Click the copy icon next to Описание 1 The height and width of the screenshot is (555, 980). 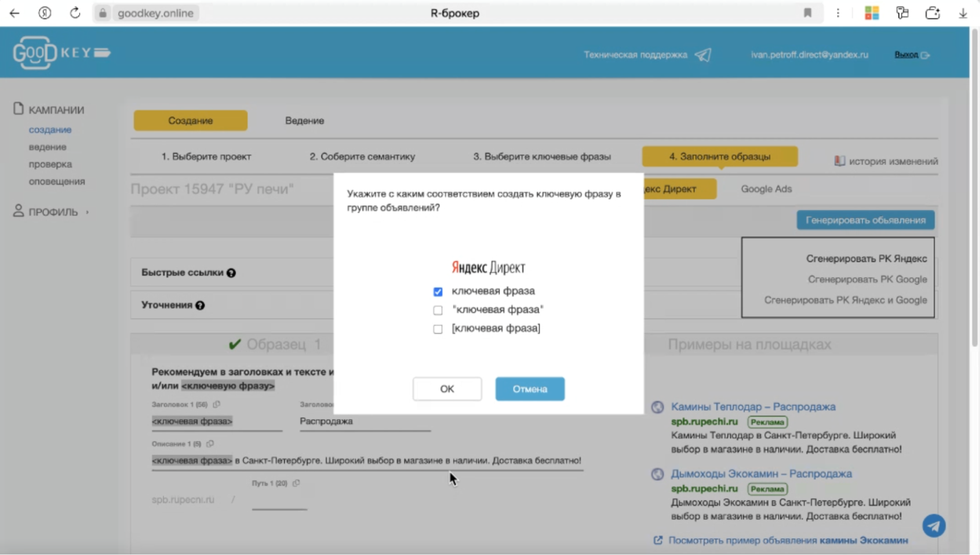pos(210,444)
